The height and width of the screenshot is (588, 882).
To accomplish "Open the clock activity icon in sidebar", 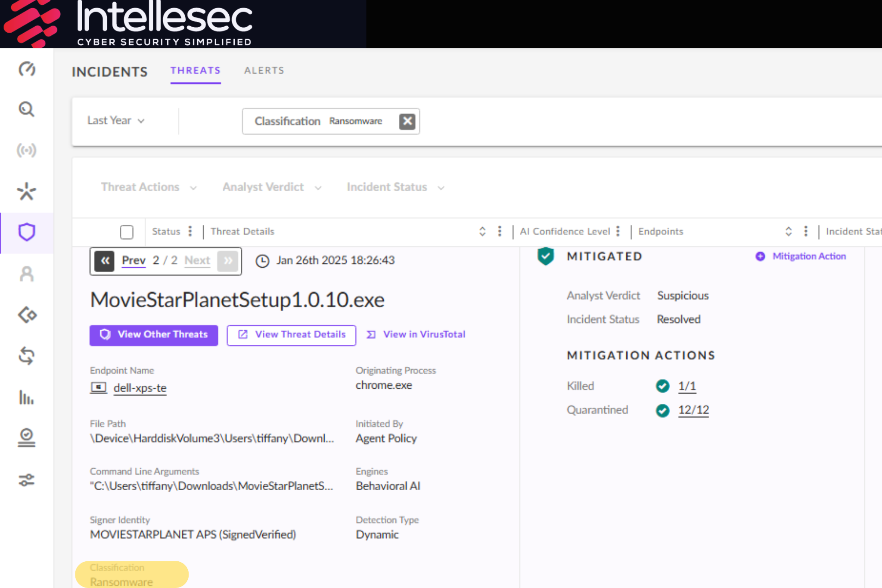I will pos(27,438).
